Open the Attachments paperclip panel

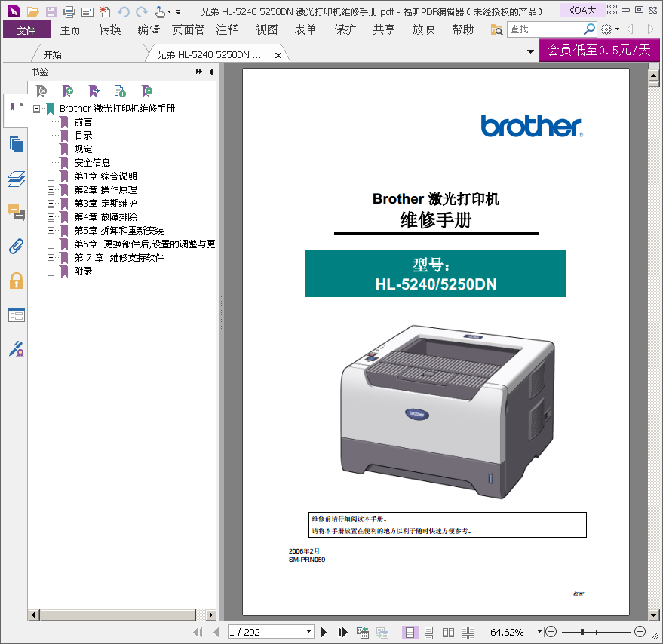point(17,246)
